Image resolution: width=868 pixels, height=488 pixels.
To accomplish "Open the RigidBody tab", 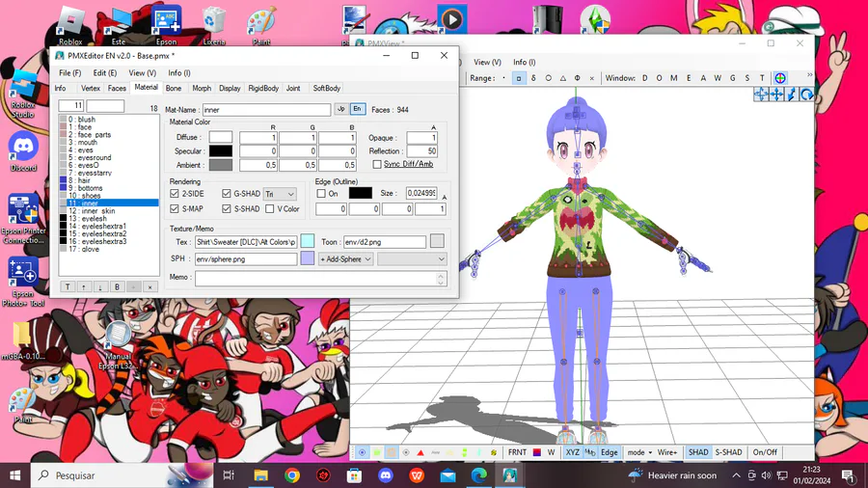I will coord(263,89).
